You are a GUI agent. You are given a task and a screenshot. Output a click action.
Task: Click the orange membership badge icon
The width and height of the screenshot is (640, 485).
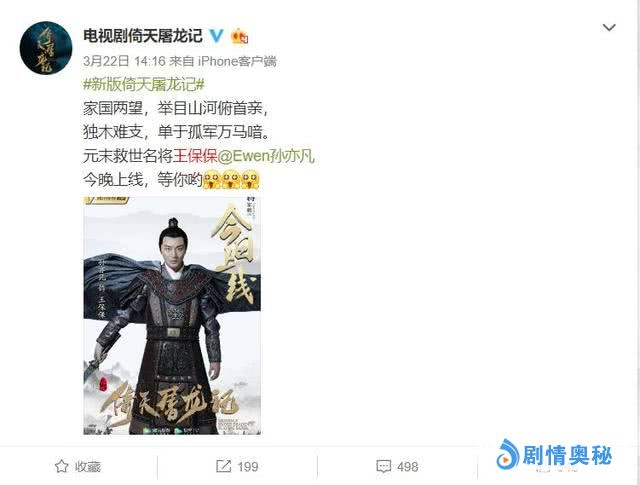click(x=240, y=36)
